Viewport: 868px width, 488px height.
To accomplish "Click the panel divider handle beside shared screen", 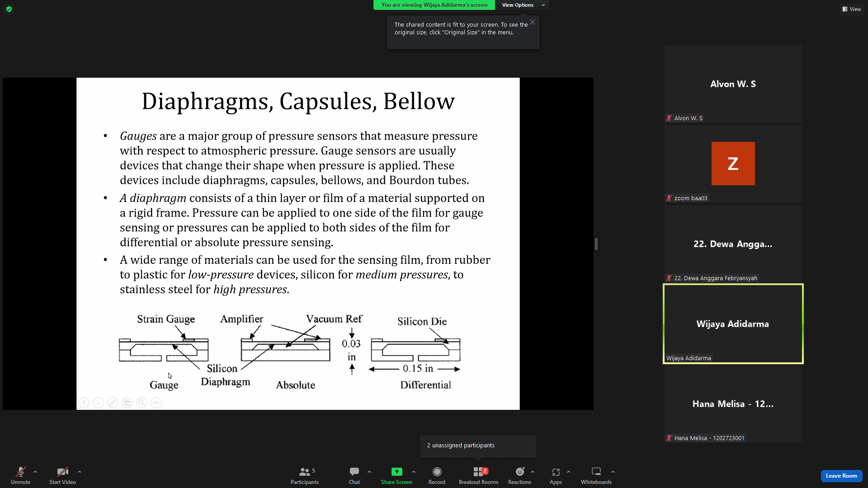I will tap(596, 244).
